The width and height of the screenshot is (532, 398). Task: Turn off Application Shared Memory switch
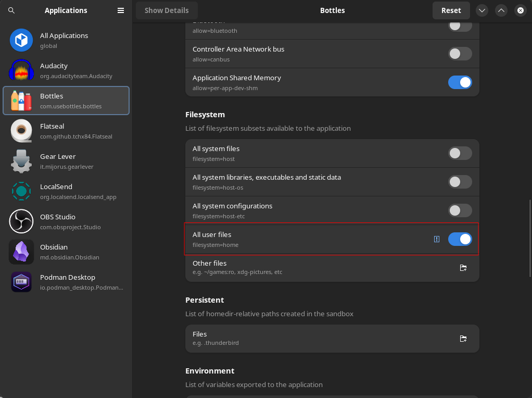tap(460, 82)
